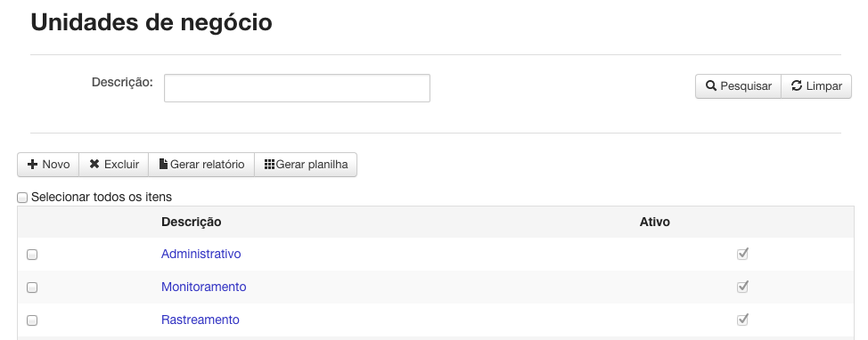Click the X icon on Excluir
The height and width of the screenshot is (340, 868).
point(94,164)
